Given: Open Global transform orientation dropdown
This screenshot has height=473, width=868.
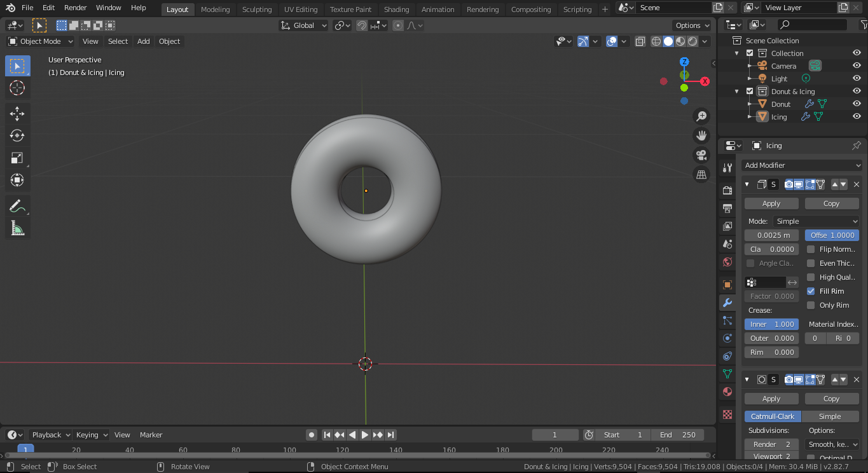Looking at the screenshot, I should click(x=304, y=25).
